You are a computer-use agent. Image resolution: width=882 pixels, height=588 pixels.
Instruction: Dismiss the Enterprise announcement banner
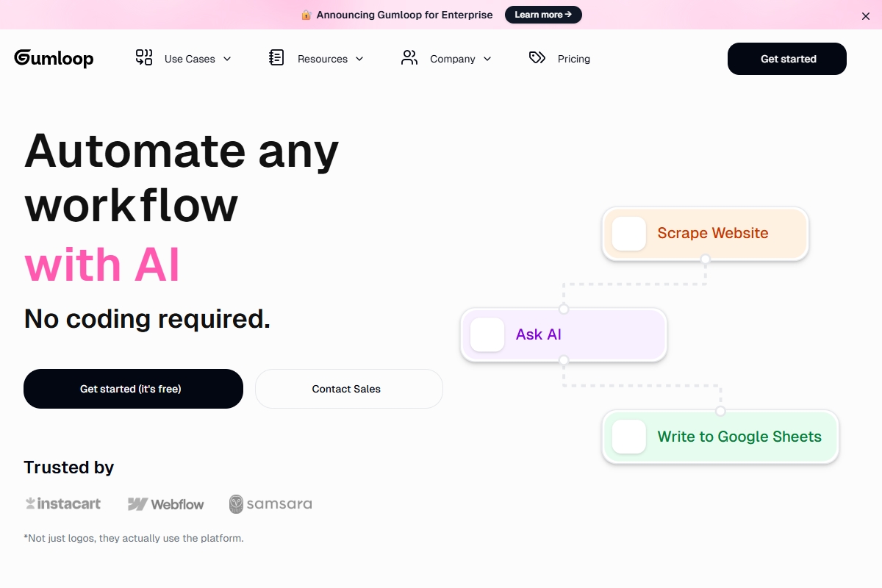point(865,15)
